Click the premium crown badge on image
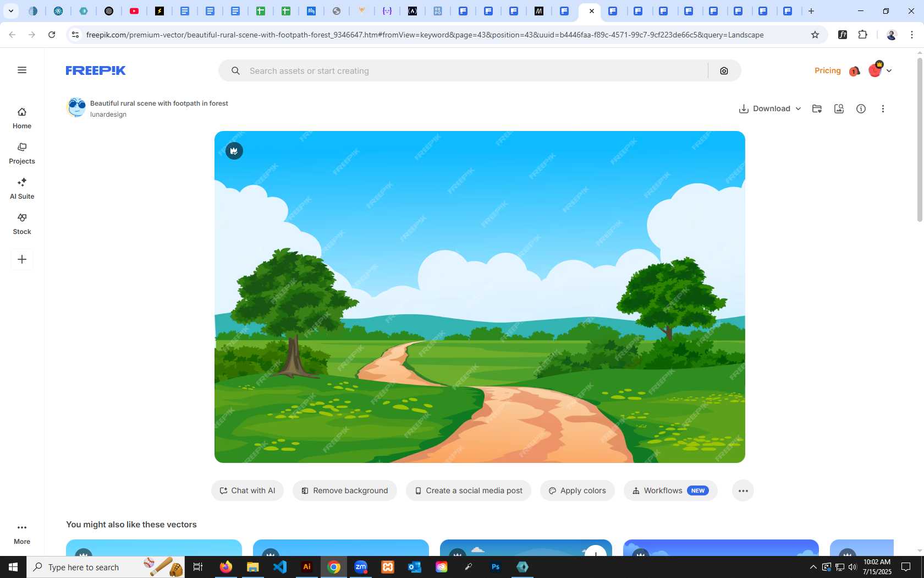This screenshot has width=924, height=578. click(x=234, y=151)
